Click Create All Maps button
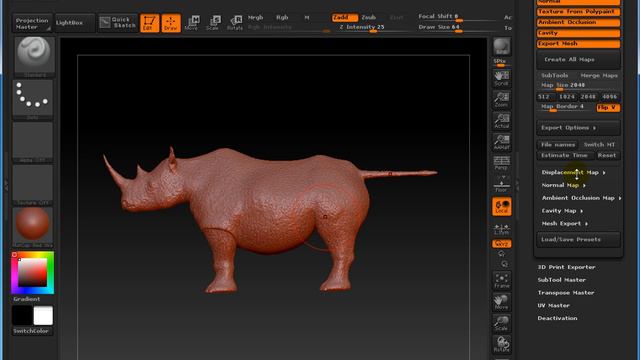 [x=578, y=60]
